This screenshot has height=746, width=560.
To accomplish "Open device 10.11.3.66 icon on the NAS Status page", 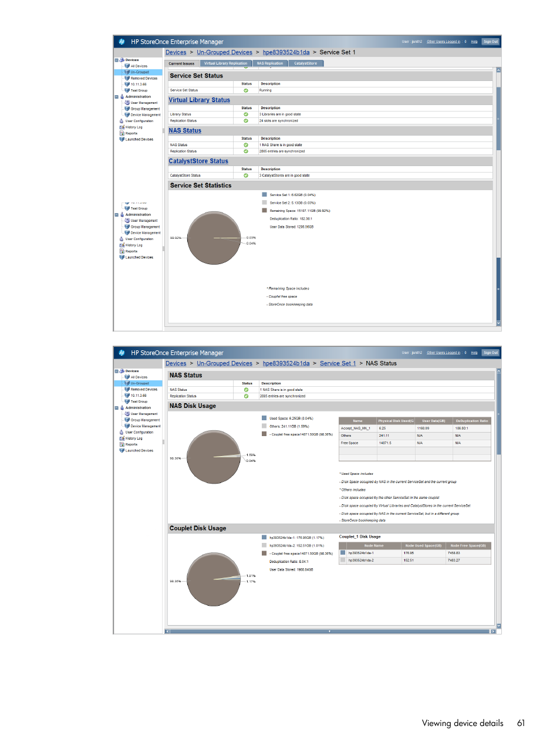I will click(x=127, y=395).
